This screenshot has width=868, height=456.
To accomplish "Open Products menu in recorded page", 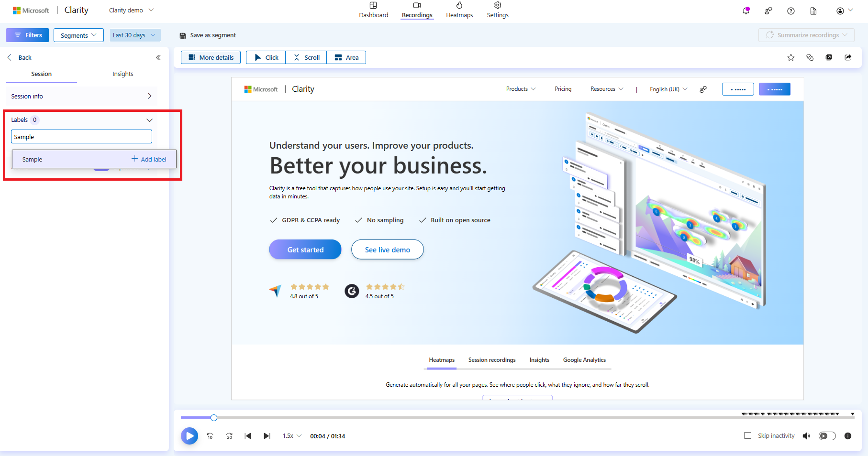I will coord(521,89).
